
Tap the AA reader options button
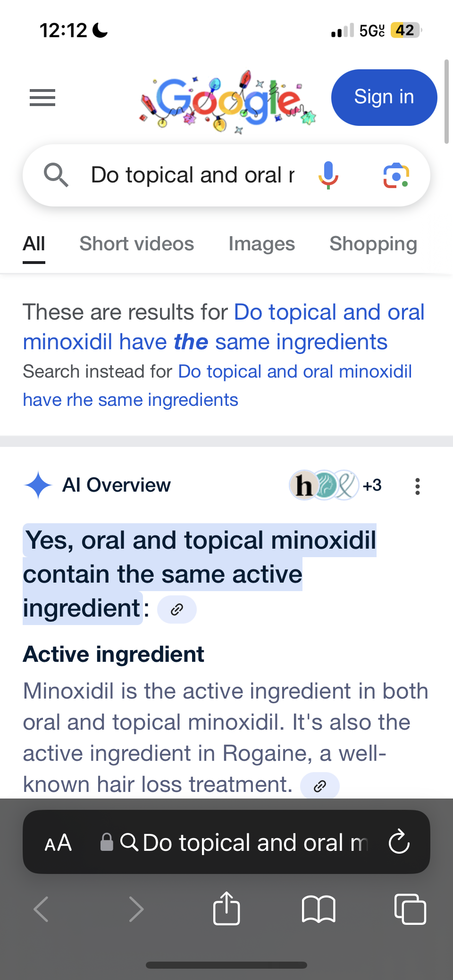pos(58,842)
